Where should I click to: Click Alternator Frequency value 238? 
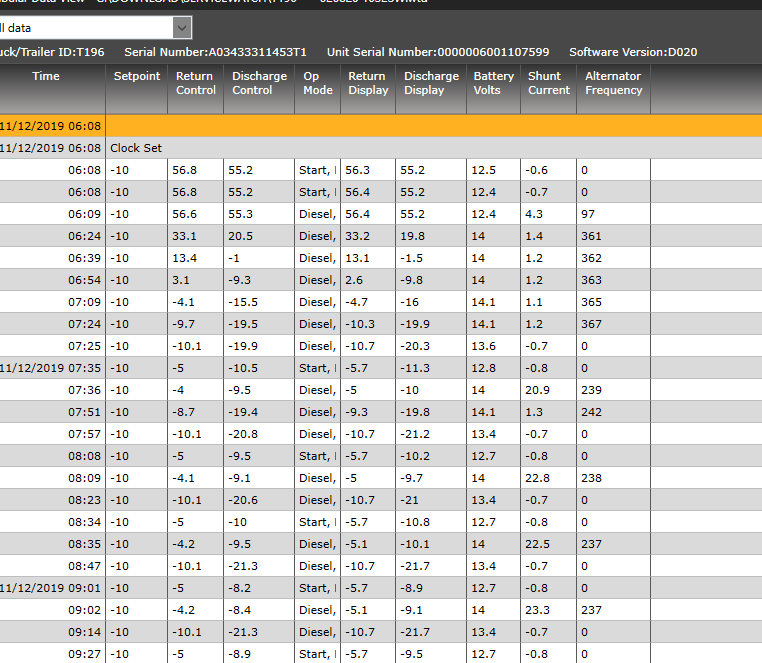point(591,478)
